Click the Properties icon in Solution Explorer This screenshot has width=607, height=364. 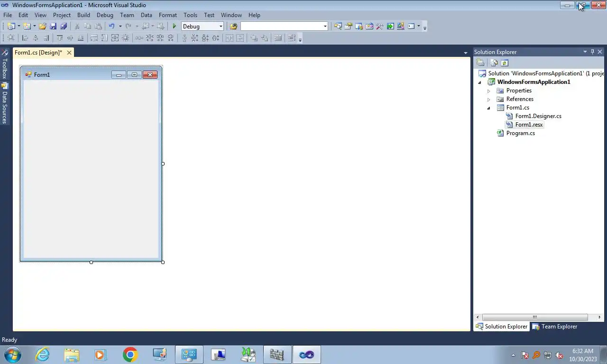click(480, 63)
